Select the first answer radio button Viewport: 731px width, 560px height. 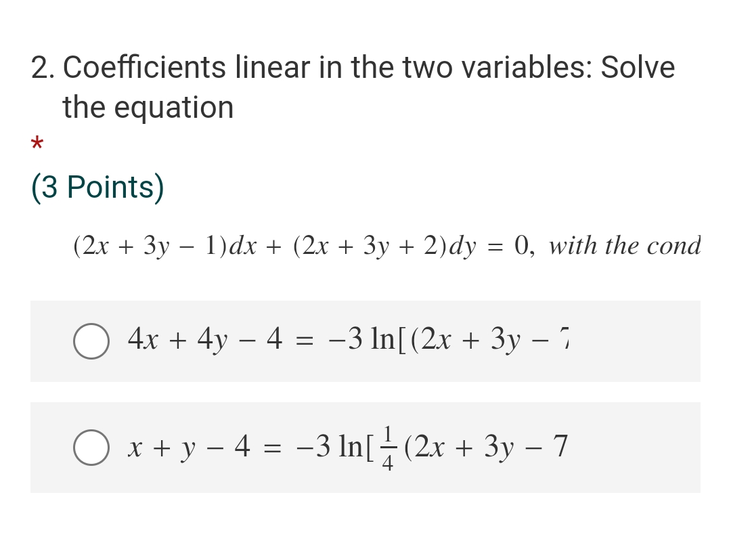[x=91, y=341]
